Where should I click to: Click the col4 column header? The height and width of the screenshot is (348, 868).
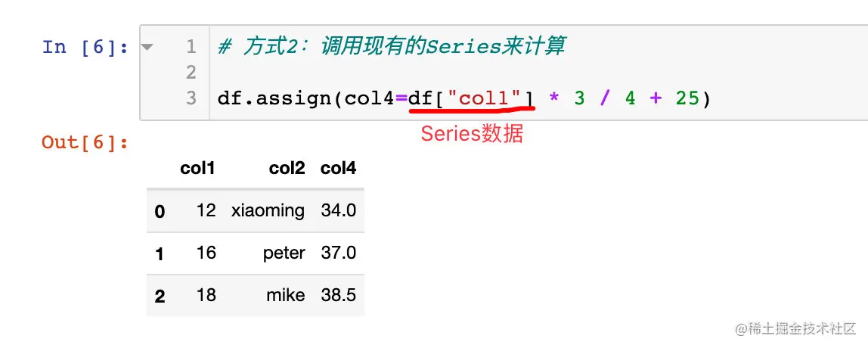[x=338, y=169]
